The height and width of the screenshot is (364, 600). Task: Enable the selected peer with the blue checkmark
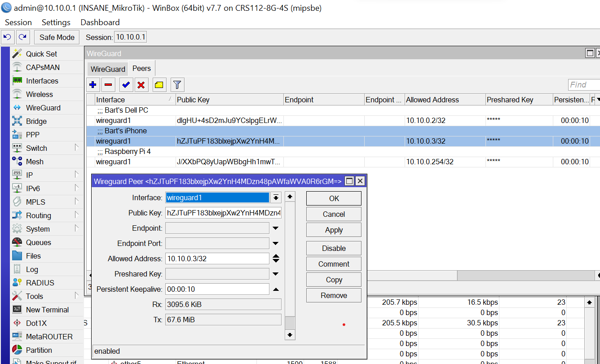pyautogui.click(x=126, y=84)
